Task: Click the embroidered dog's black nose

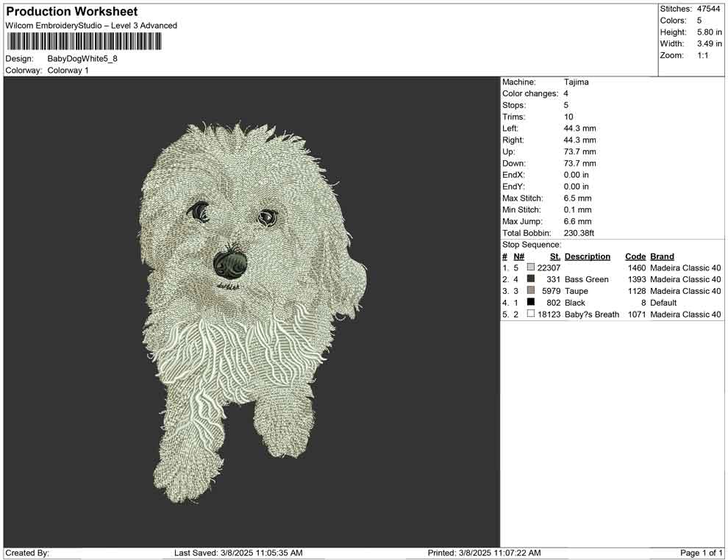Action: coord(231,262)
